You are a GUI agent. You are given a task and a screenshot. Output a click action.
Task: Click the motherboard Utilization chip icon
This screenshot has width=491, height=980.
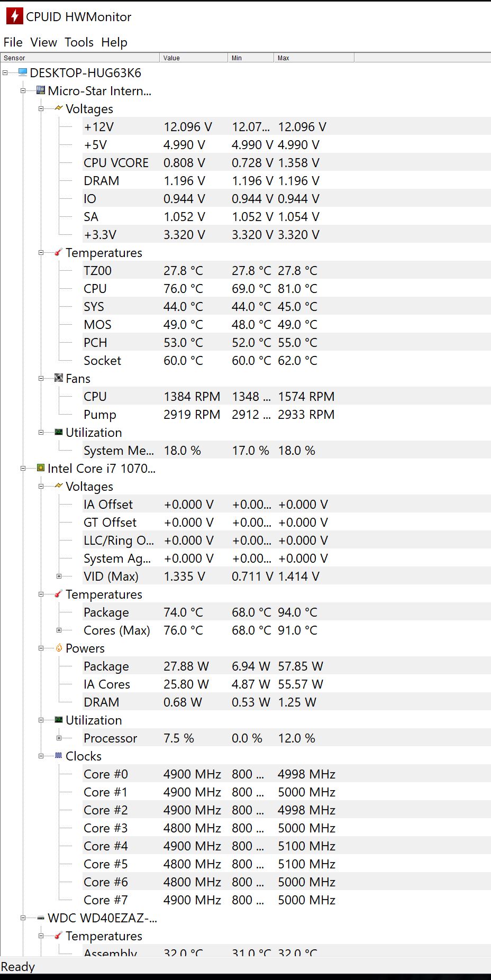[59, 432]
